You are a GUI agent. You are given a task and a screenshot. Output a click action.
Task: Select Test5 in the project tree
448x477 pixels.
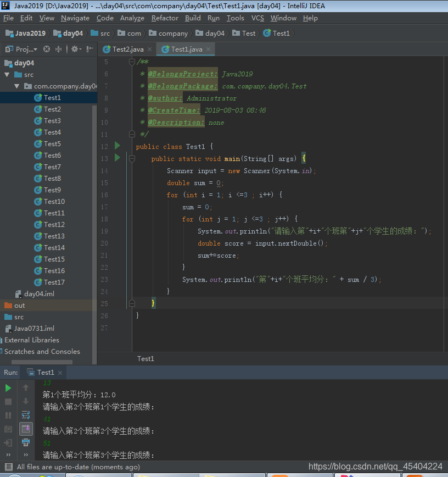pyautogui.click(x=49, y=143)
